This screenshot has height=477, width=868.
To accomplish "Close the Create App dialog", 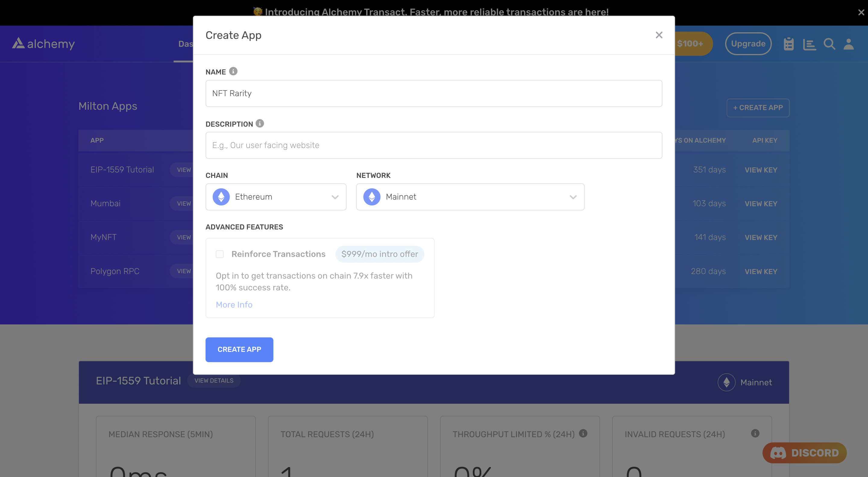I will tap(659, 35).
